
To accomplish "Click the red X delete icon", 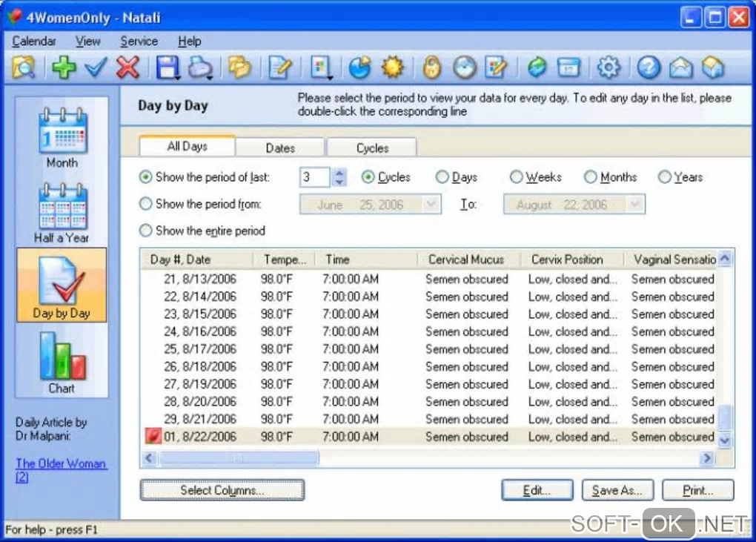I will 127,67.
